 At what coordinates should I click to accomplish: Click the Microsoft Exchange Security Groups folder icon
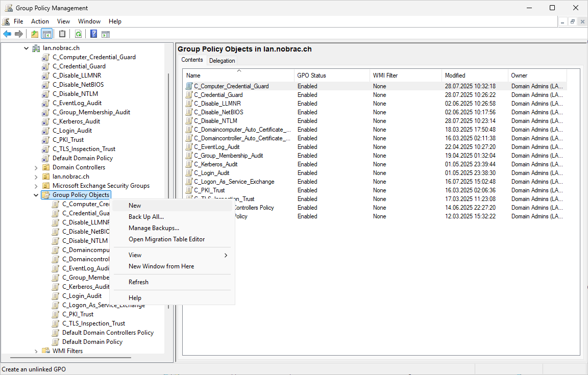pyautogui.click(x=46, y=186)
